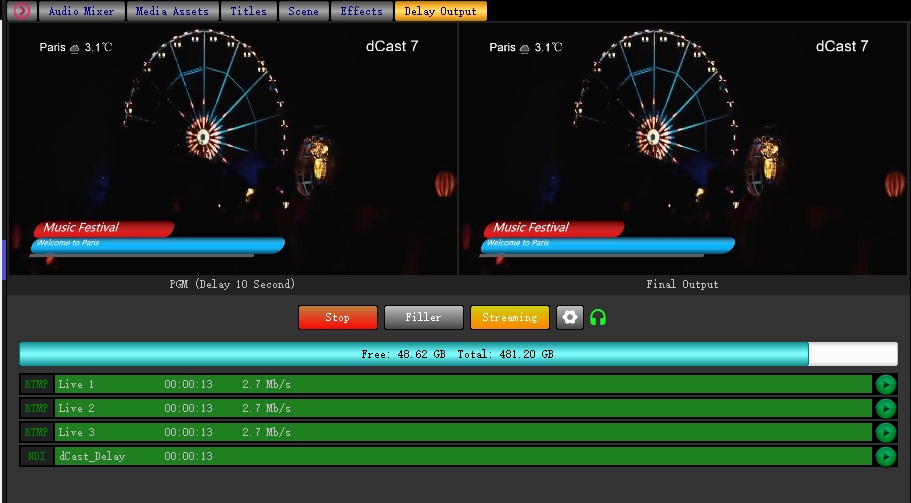Click the play icon for Live 1
Viewport: 911px width, 503px height.
pyautogui.click(x=885, y=384)
